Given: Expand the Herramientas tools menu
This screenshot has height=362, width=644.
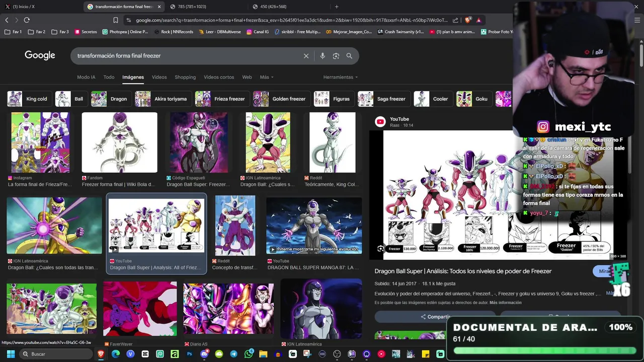Looking at the screenshot, I should click(x=341, y=77).
